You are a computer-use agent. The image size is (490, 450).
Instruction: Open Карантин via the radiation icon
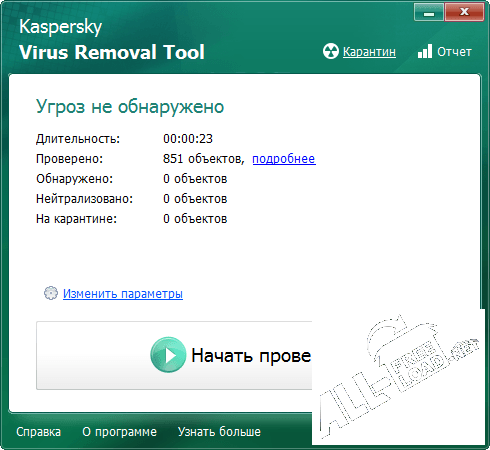[331, 52]
